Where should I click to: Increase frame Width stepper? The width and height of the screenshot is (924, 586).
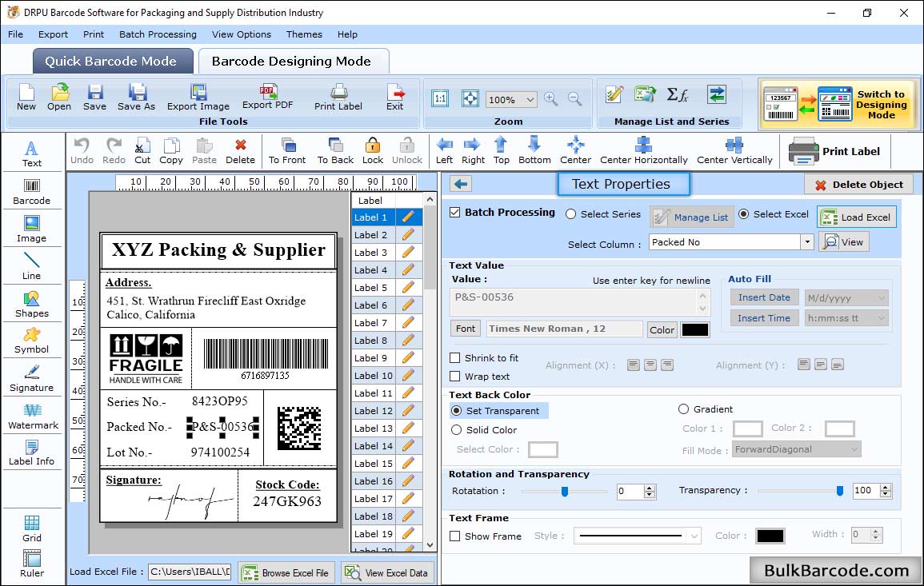coord(876,532)
